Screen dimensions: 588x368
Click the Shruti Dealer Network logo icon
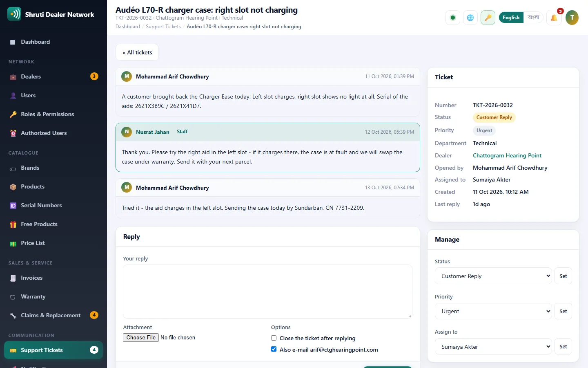(x=14, y=14)
